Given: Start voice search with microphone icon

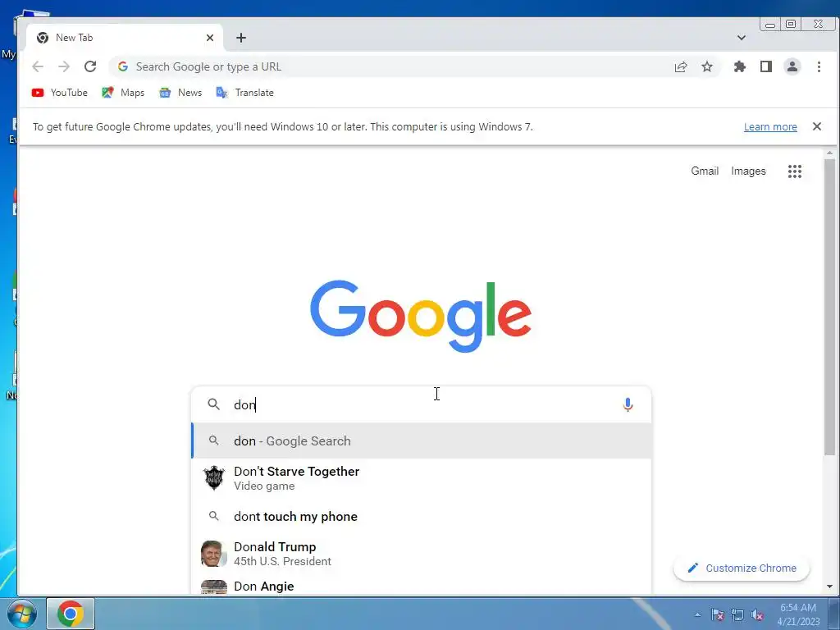Looking at the screenshot, I should 628,404.
